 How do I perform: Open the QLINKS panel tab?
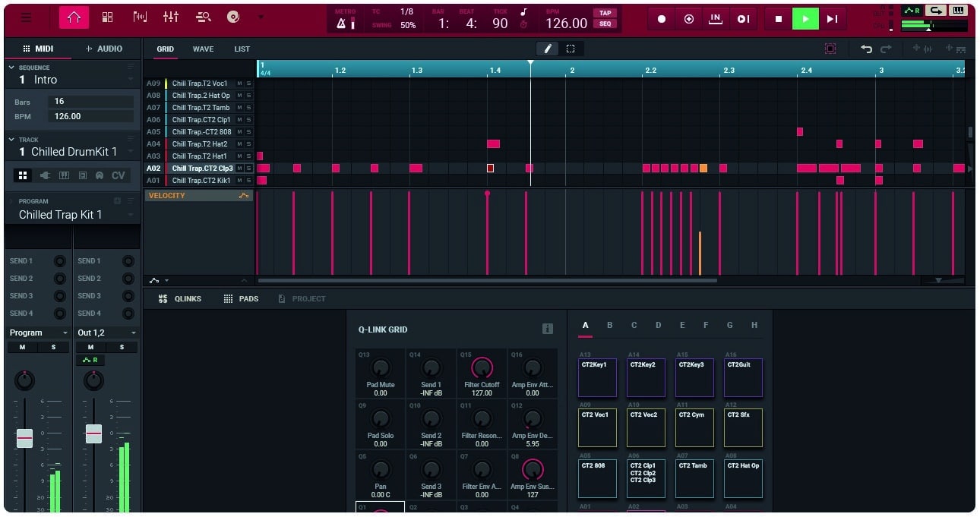tap(180, 299)
